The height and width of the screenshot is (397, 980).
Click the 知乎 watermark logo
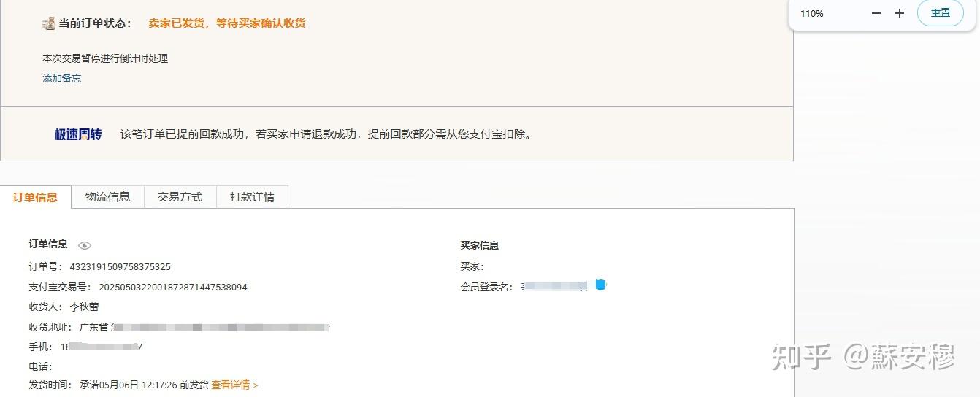(802, 358)
